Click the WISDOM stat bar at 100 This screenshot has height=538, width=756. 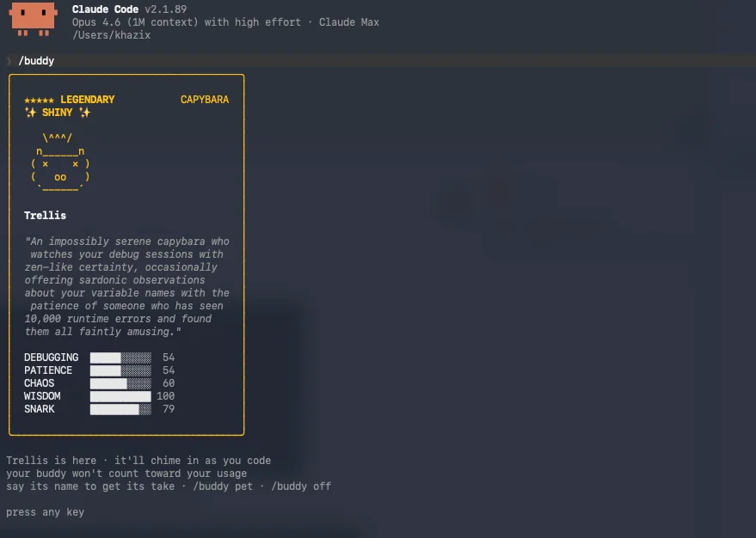(120, 396)
